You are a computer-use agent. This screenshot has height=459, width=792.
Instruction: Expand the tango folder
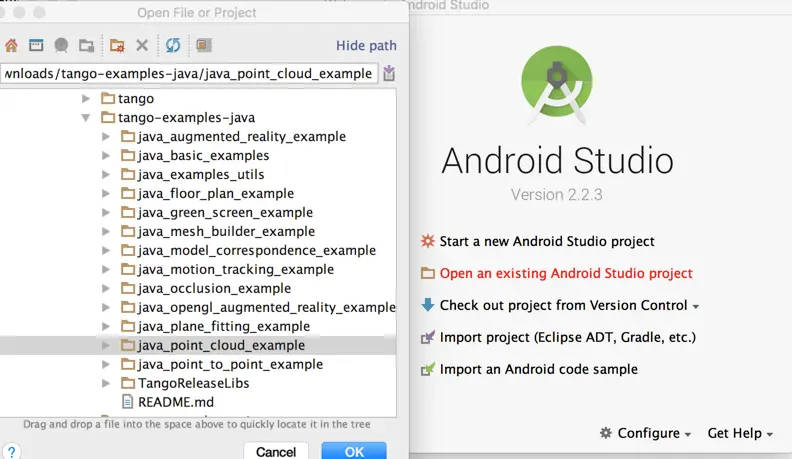click(86, 98)
